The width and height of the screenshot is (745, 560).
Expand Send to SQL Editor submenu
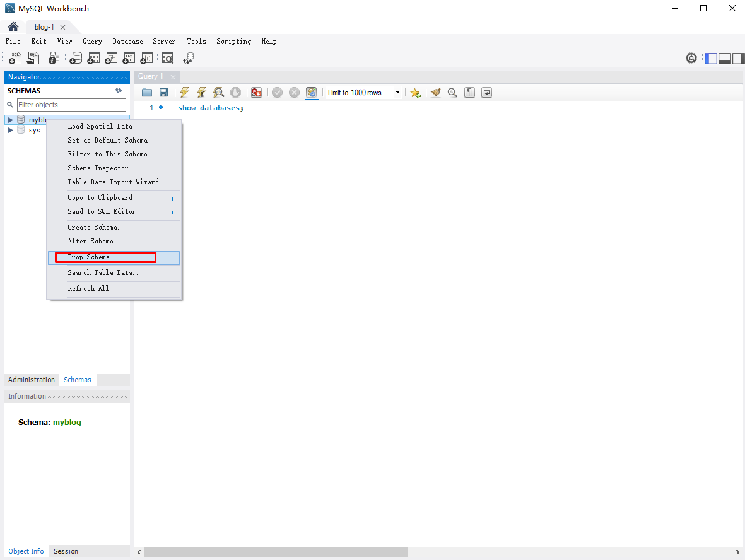[x=172, y=213]
